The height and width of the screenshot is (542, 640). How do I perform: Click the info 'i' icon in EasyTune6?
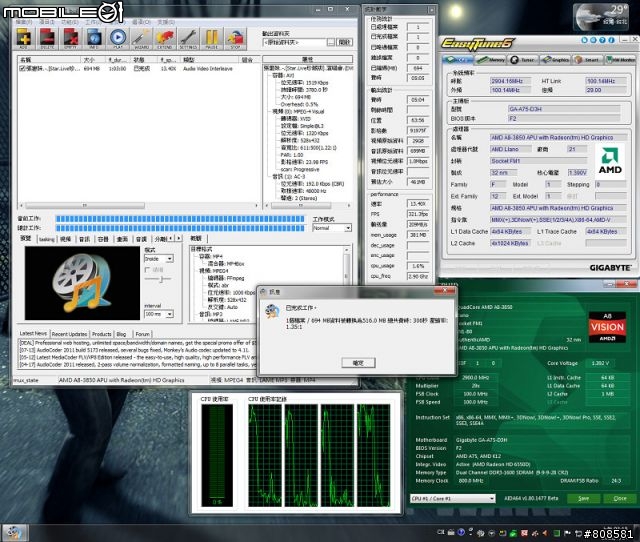[x=611, y=40]
